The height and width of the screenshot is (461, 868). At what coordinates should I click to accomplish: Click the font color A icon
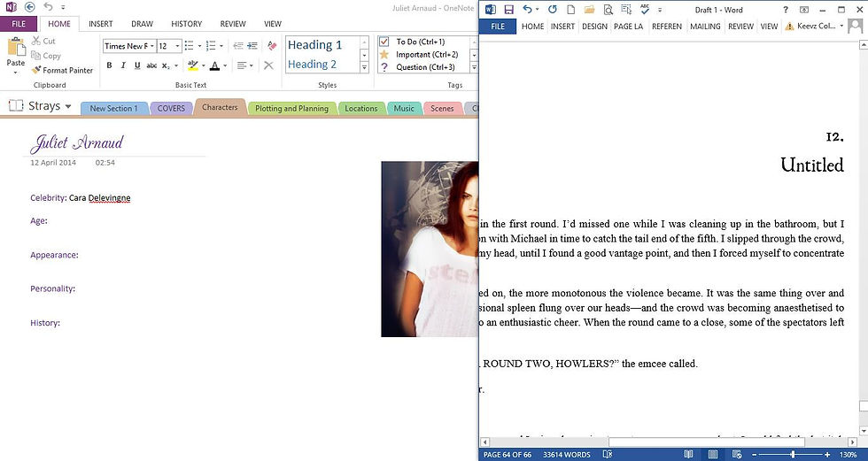(x=214, y=65)
